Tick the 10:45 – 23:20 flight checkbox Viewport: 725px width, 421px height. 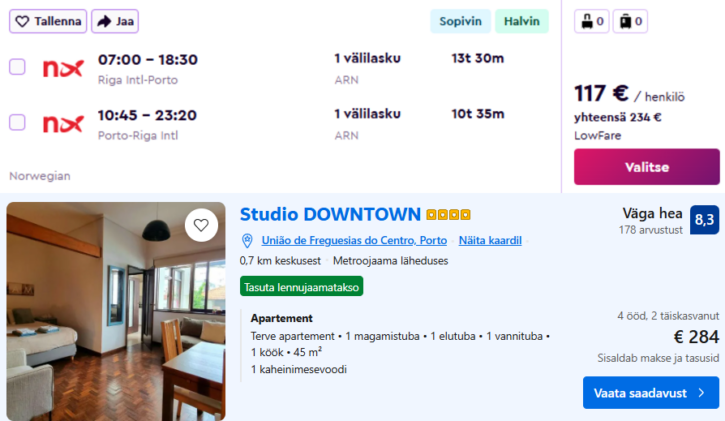tap(17, 122)
